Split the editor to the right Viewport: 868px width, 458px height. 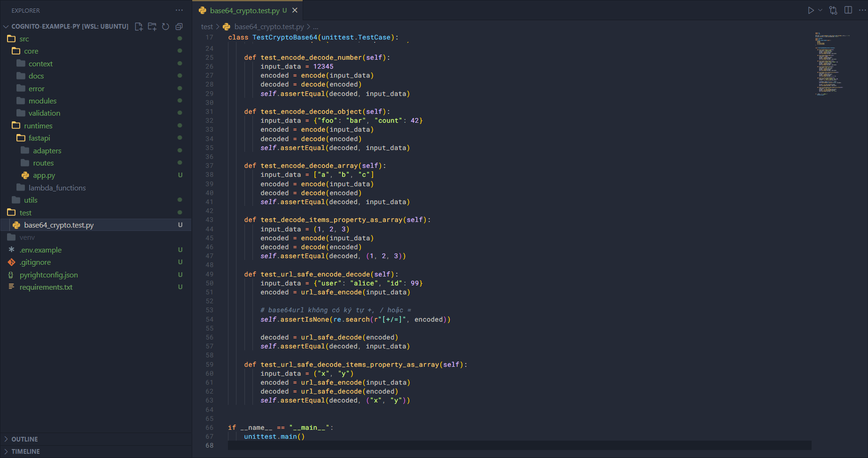point(848,10)
